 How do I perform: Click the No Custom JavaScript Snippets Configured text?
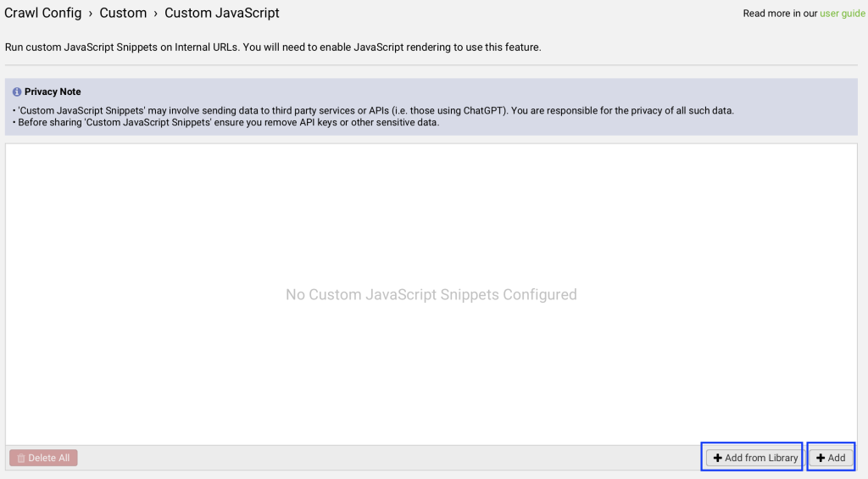431,294
